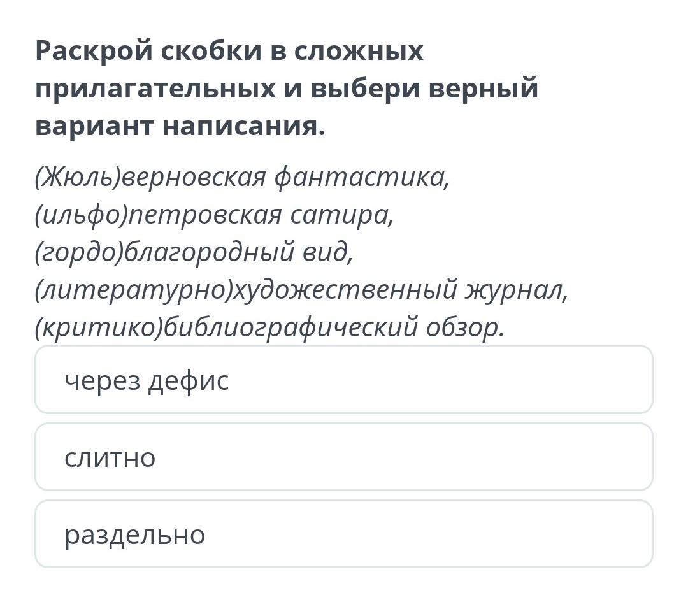Click the word "фантастика"
688x616 pixels.
pos(361,177)
